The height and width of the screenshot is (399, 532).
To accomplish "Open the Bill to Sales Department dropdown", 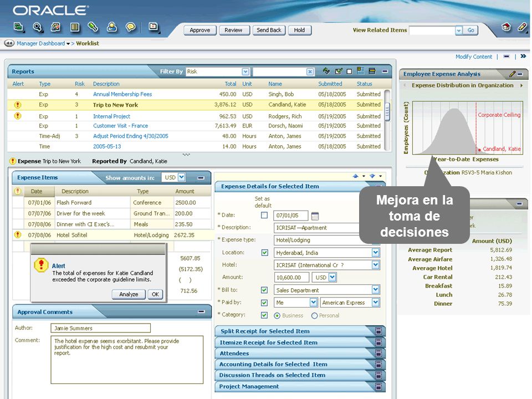I will [375, 290].
